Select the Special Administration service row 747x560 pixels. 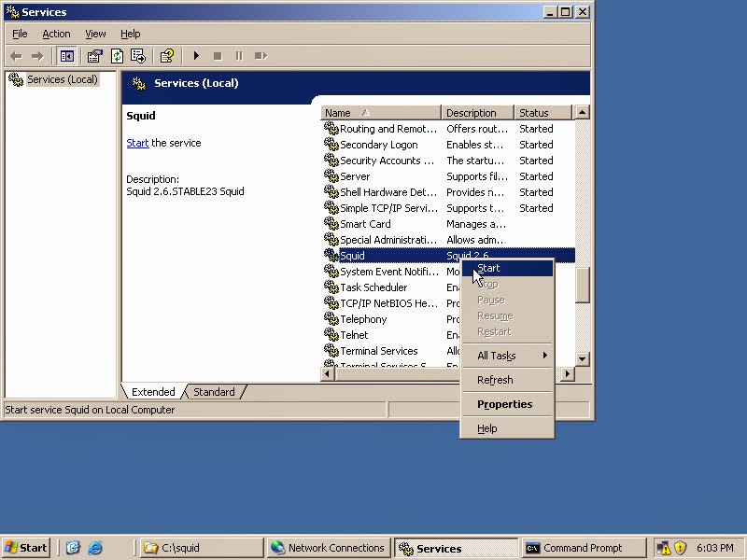pos(448,240)
